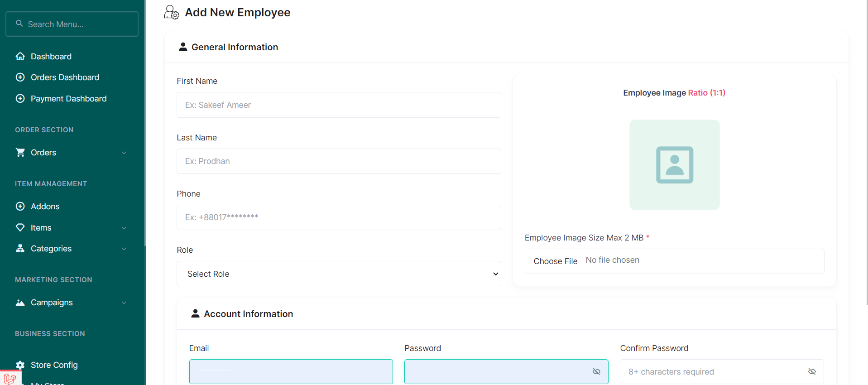Click the Campaigns sidebar icon

(x=20, y=303)
